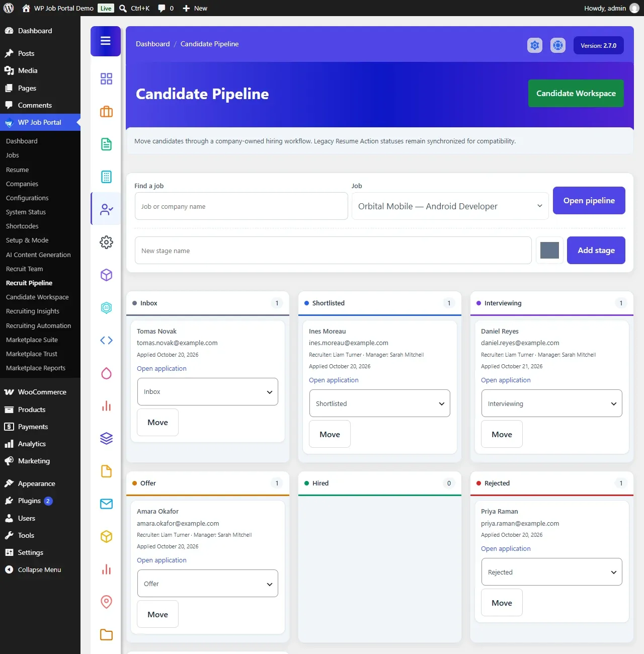Open the dashboard grid icon in plugin sidebar
This screenshot has height=654, width=644.
point(106,78)
